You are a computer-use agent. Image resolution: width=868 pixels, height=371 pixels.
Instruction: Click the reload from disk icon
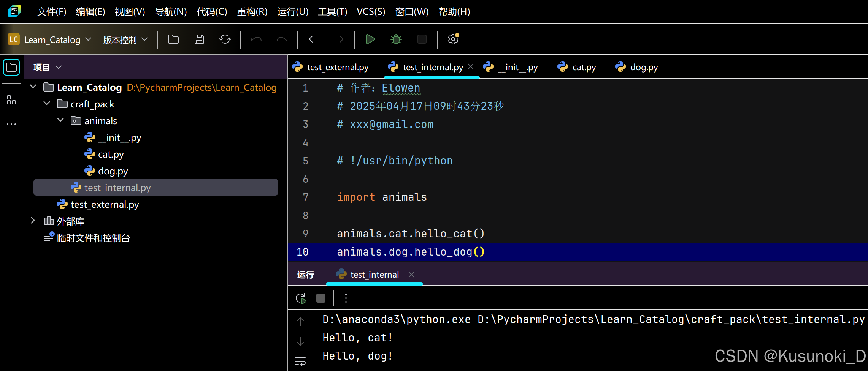(x=225, y=39)
